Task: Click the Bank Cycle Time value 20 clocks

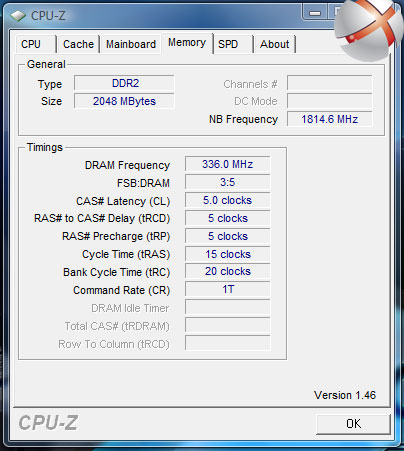Action: pyautogui.click(x=227, y=271)
